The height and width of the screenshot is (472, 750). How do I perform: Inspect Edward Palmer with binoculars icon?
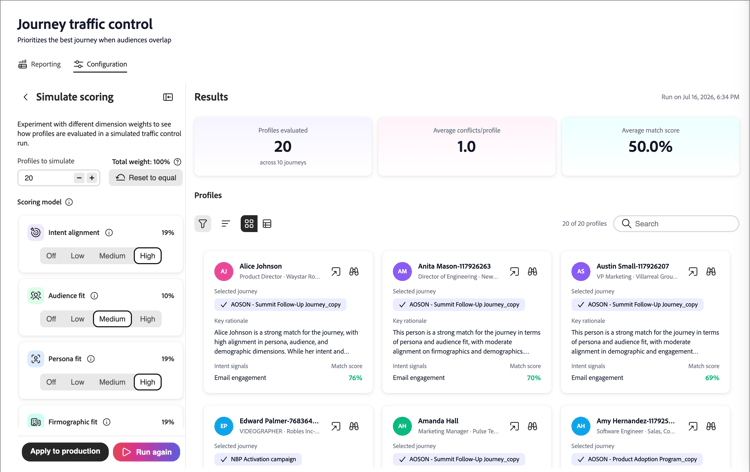[x=354, y=426]
